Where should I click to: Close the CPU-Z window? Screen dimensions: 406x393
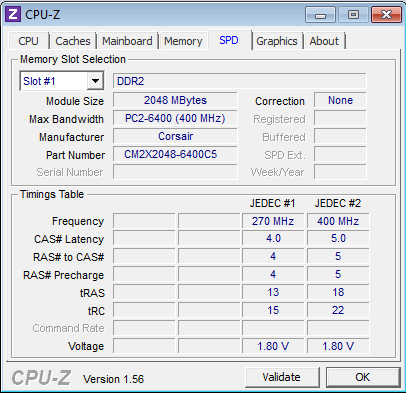tap(386, 15)
